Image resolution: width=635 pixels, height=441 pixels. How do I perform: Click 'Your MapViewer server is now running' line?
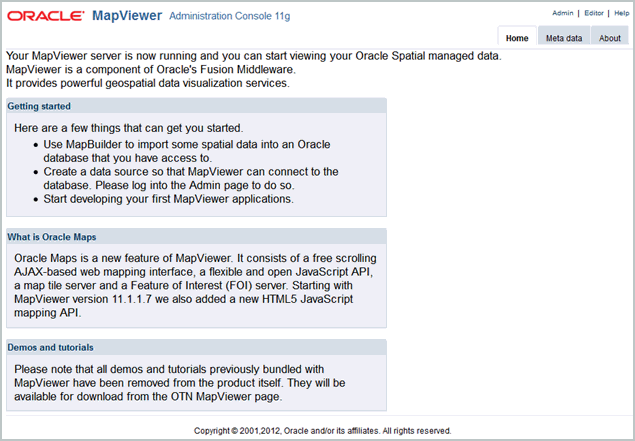coord(254,56)
